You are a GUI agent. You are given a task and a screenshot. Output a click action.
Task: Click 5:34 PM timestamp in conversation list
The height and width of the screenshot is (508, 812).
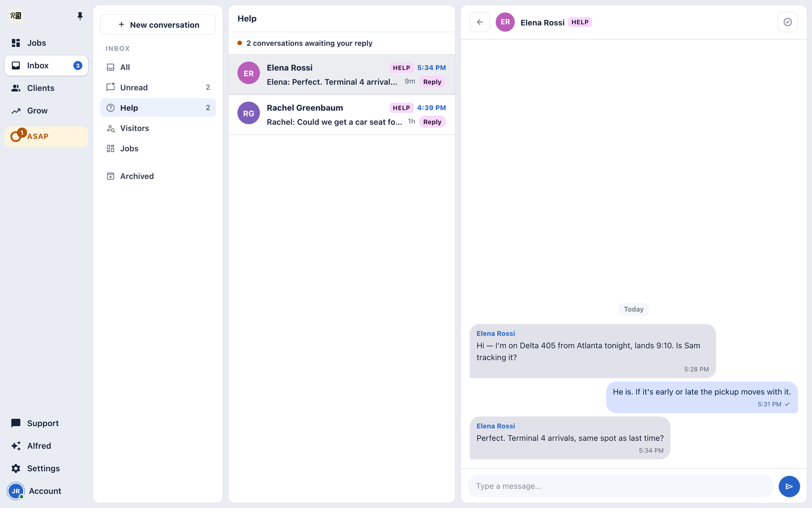tap(431, 68)
